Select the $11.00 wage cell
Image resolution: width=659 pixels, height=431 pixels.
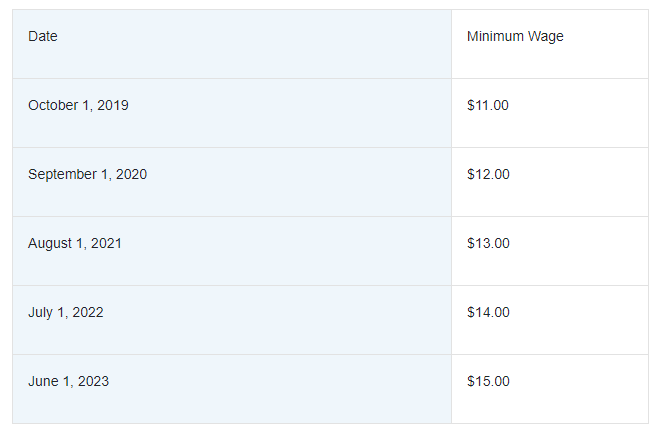tap(550, 113)
